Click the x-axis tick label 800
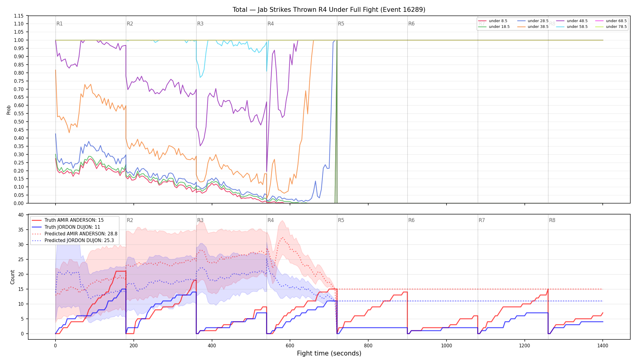 coord(368,345)
